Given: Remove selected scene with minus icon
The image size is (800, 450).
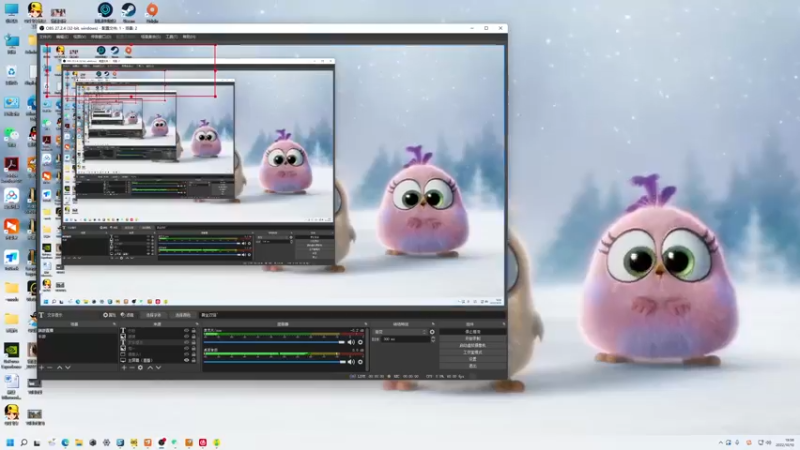Looking at the screenshot, I should coord(49,367).
